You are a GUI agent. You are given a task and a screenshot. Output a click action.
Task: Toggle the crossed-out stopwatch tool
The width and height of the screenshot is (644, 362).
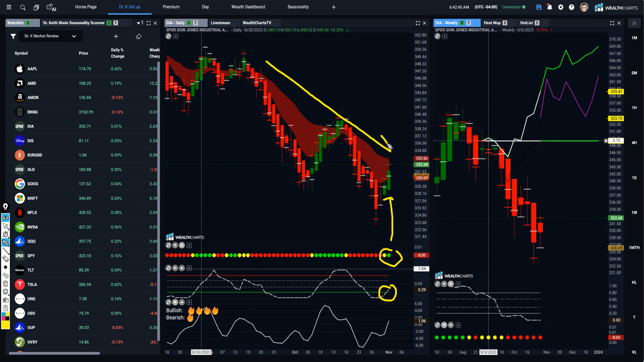pos(5,234)
